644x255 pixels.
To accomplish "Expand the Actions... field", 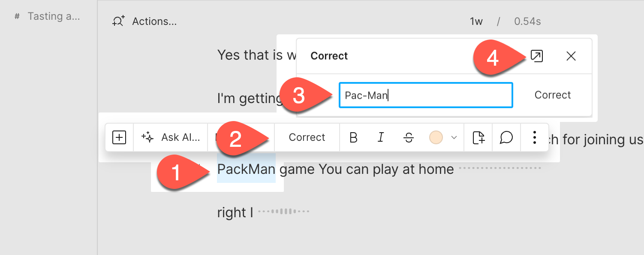I will click(153, 21).
